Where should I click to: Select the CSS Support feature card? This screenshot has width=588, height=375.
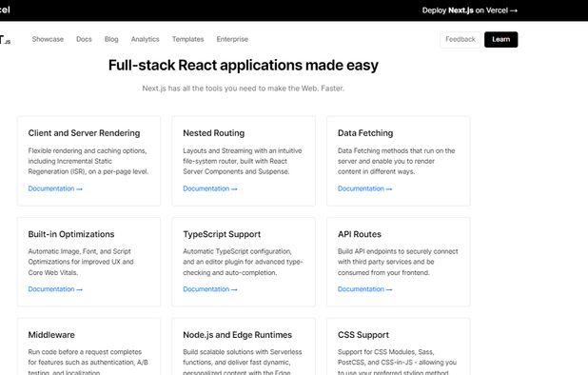coord(399,346)
